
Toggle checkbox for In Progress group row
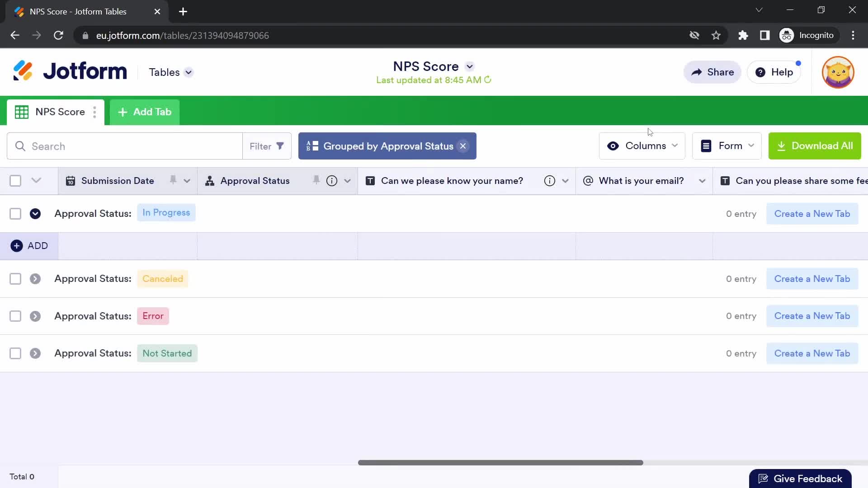15,213
